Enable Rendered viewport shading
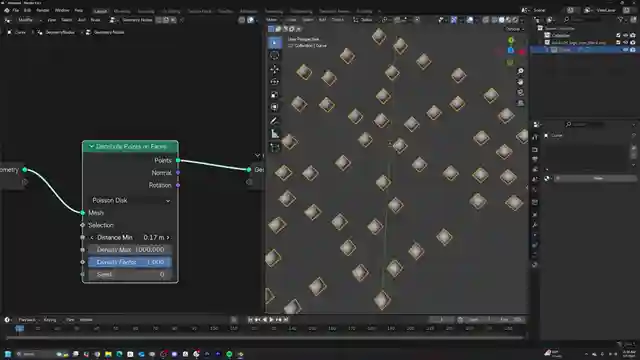Image resolution: width=640 pixels, height=360 pixels. tap(516, 20)
